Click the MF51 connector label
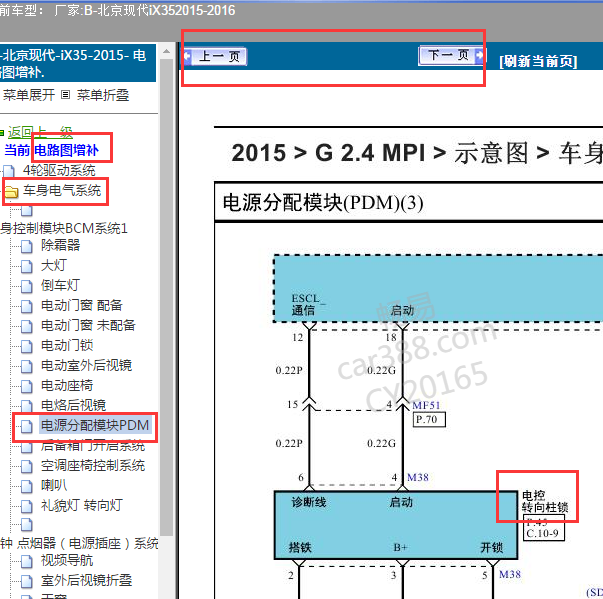 pos(426,405)
